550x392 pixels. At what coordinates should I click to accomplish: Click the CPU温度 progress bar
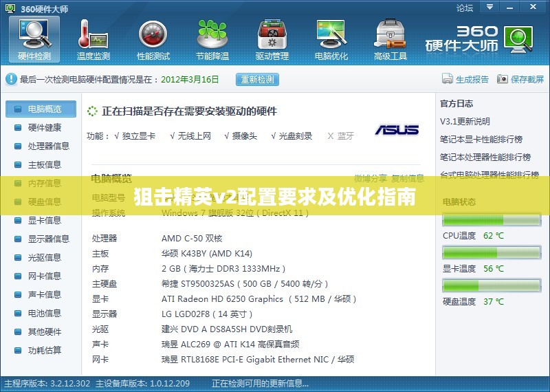point(492,220)
